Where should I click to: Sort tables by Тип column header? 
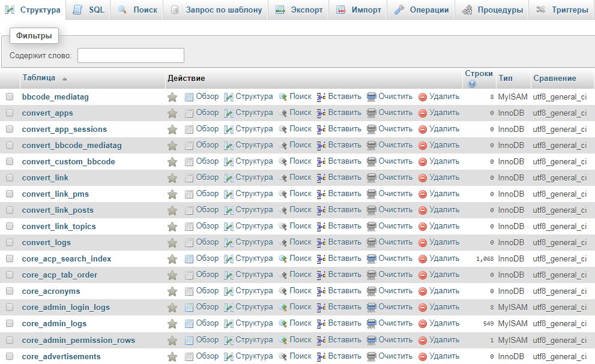click(x=506, y=78)
